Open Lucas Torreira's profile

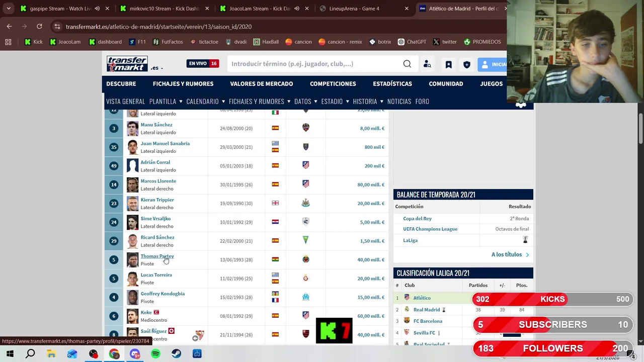(x=156, y=275)
